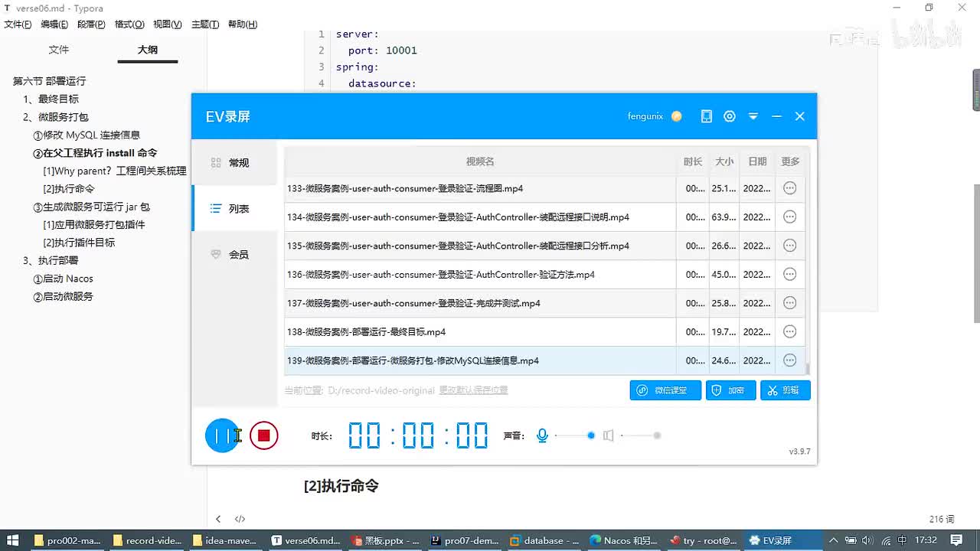Image resolution: width=980 pixels, height=551 pixels.
Task: Switch to the 列表 tab
Action: pyautogui.click(x=234, y=209)
